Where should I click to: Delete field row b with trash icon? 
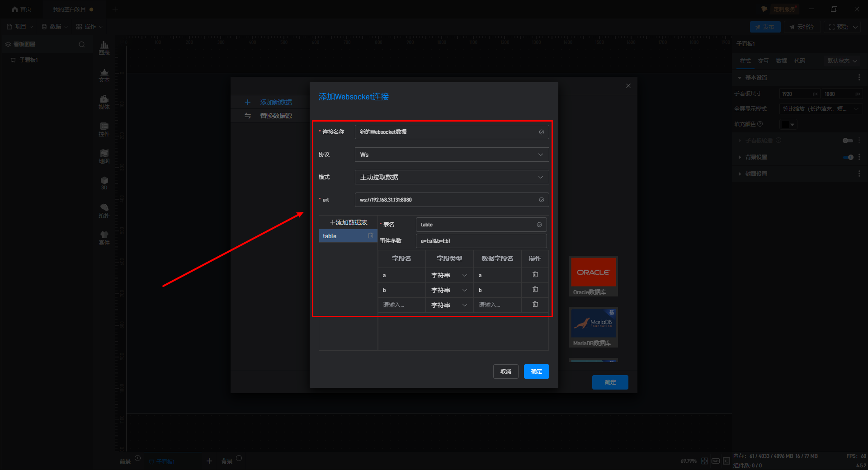[535, 290]
